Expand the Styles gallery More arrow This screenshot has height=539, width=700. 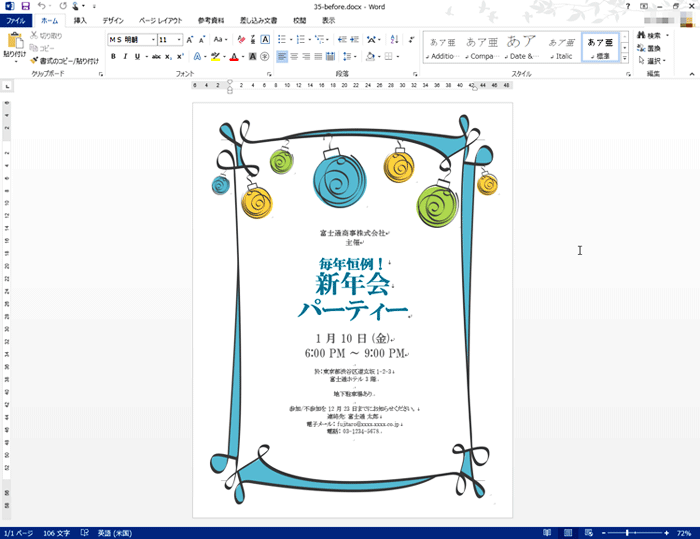(x=625, y=58)
